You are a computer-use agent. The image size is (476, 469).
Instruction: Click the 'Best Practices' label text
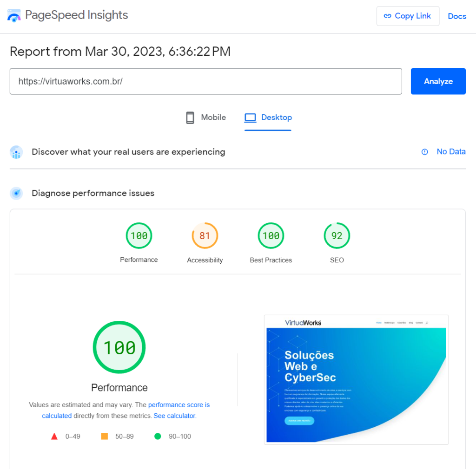click(271, 260)
